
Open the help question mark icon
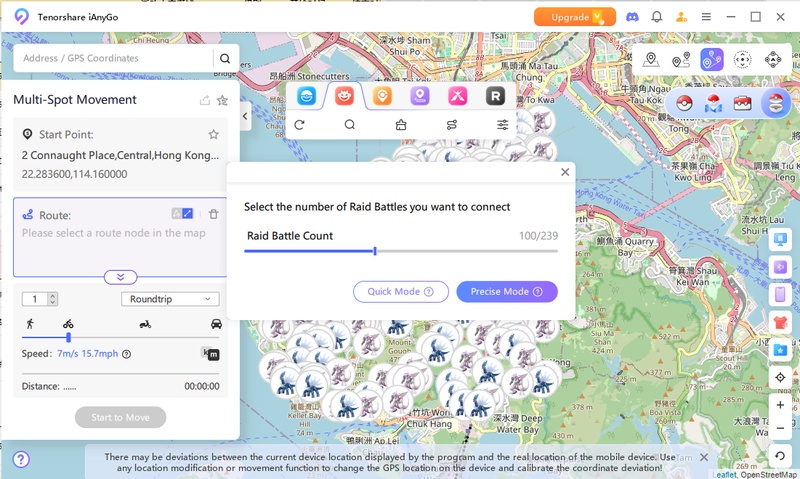[21, 460]
